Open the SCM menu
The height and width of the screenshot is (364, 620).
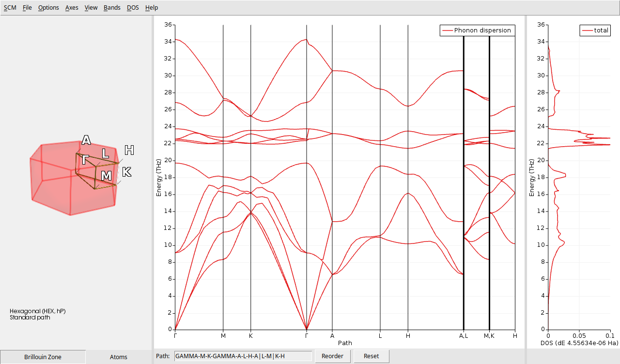[x=10, y=8]
